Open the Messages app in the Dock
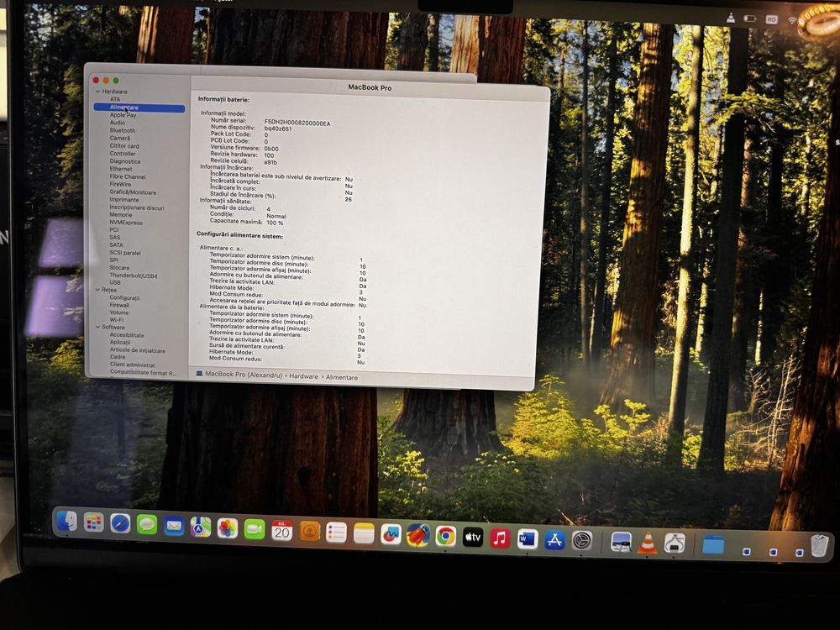840x630 pixels. point(147,524)
